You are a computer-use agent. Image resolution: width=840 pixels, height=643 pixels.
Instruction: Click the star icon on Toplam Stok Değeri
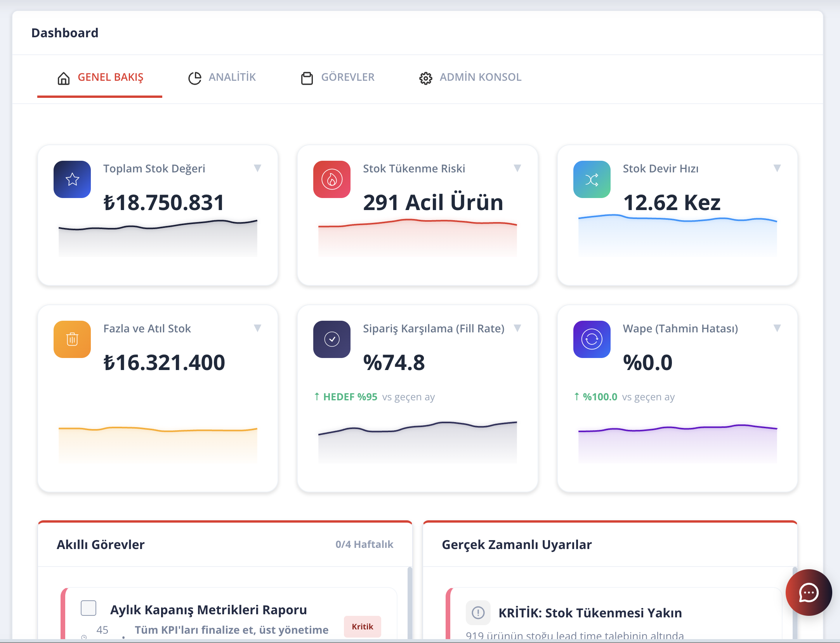click(72, 179)
